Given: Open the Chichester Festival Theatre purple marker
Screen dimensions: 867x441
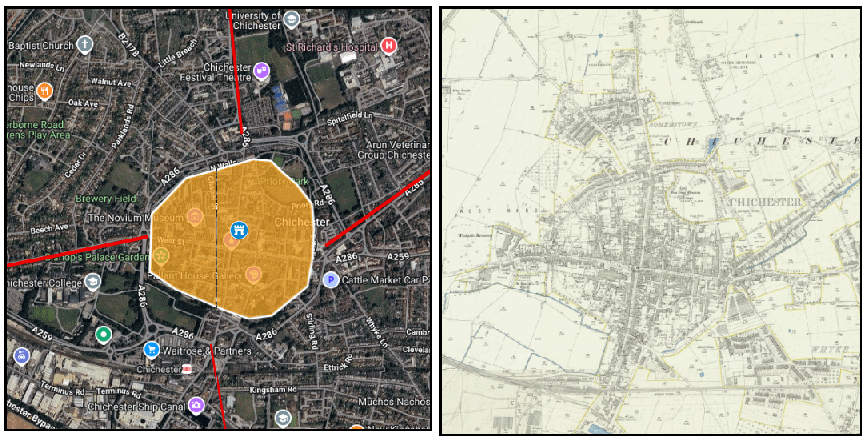Looking at the screenshot, I should (261, 71).
